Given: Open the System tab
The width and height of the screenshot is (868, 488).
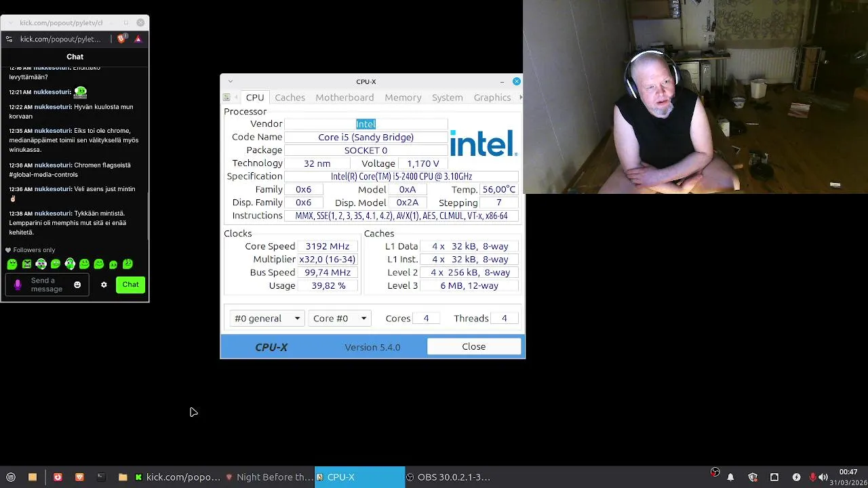Looking at the screenshot, I should [447, 98].
